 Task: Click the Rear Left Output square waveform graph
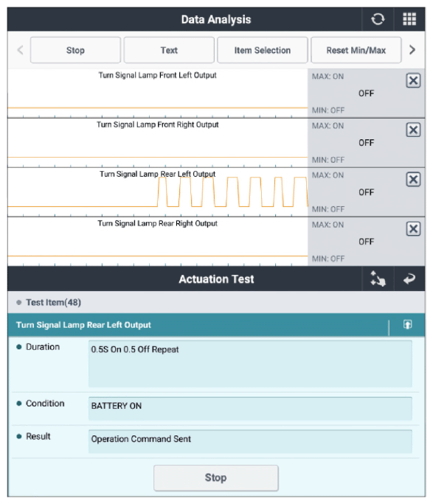(x=158, y=192)
